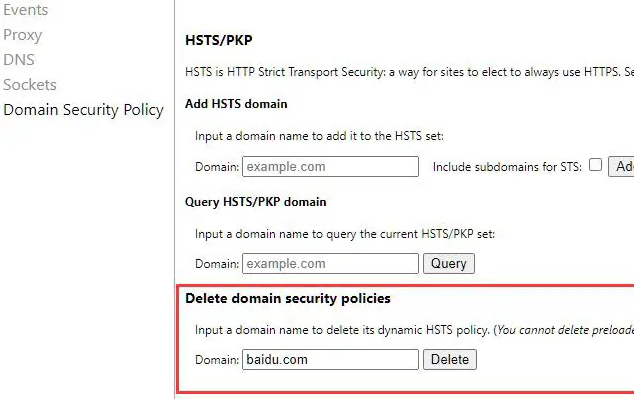
Task: Click the 'Add HSTS domain' heading
Action: click(236, 104)
